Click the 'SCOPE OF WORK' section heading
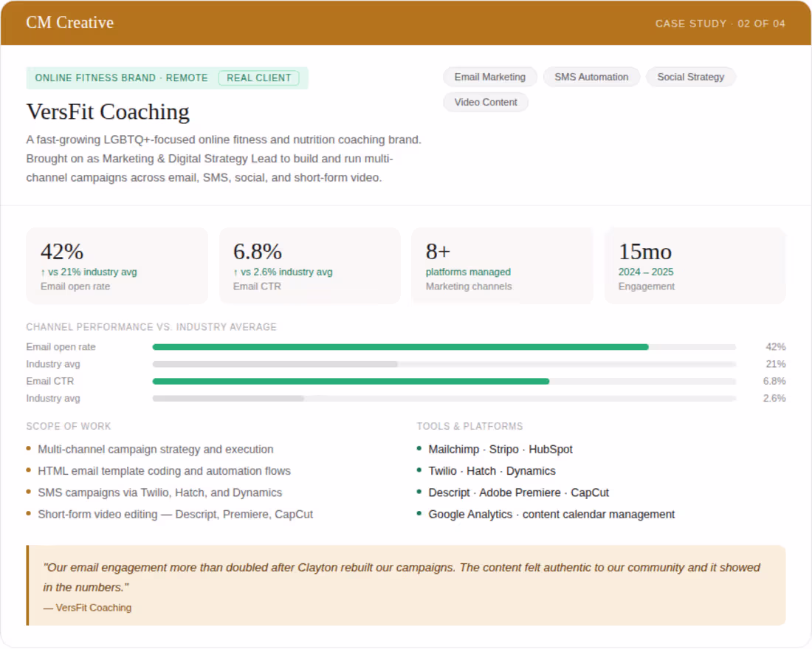This screenshot has height=649, width=812. [69, 427]
